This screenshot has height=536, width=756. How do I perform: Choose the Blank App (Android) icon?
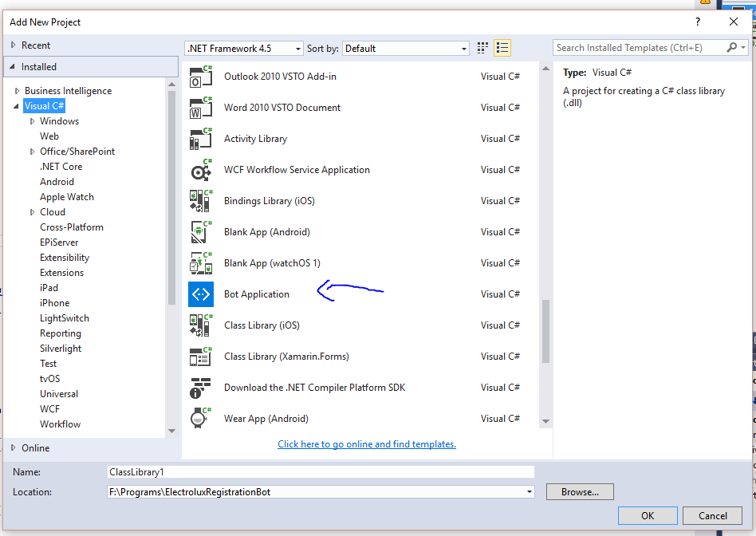(201, 232)
